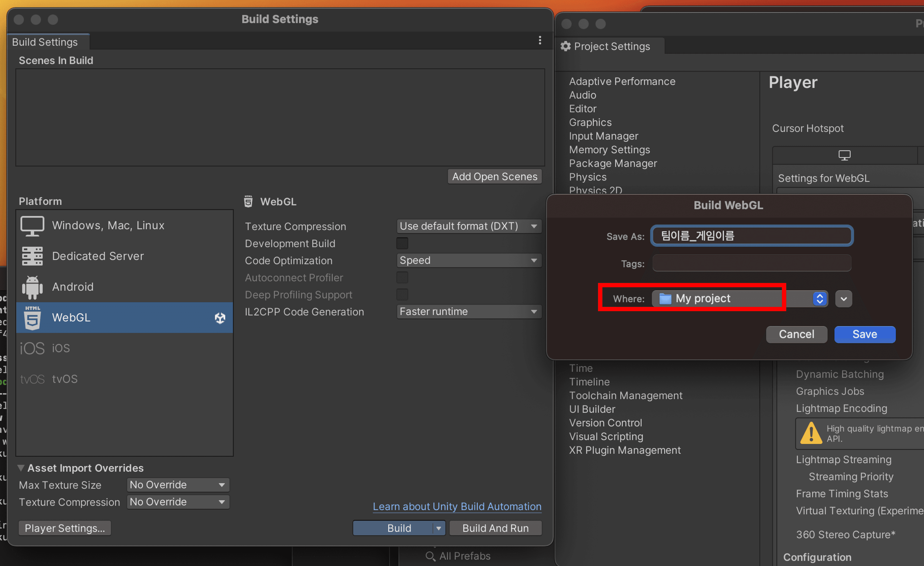Image resolution: width=924 pixels, height=566 pixels.
Task: Click the Frame Timing Stats label
Action: point(842,494)
